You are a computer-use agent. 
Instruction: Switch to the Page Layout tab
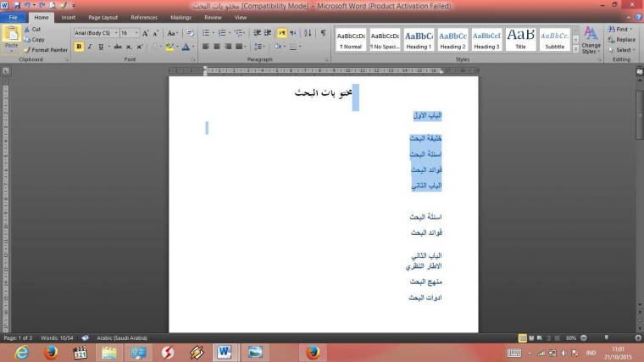coord(103,17)
